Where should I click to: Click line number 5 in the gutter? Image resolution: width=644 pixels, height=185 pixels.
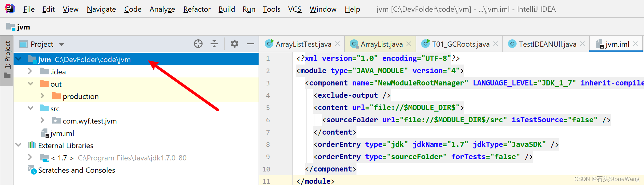pyautogui.click(x=268, y=108)
